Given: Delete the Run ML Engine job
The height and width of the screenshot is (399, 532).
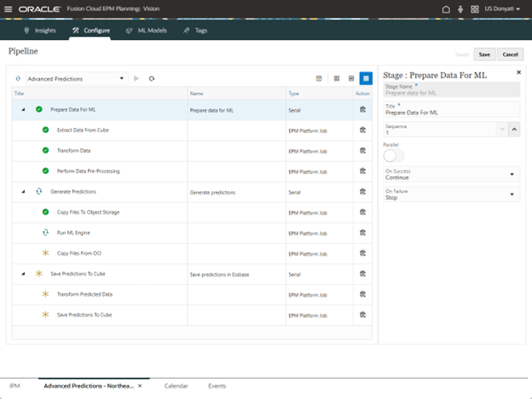Looking at the screenshot, I should tap(362, 233).
